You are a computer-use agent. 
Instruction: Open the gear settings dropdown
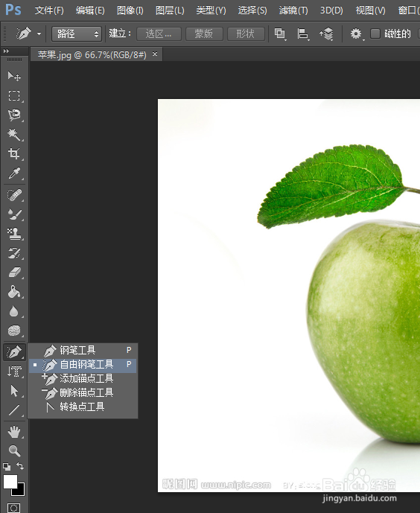(x=357, y=34)
